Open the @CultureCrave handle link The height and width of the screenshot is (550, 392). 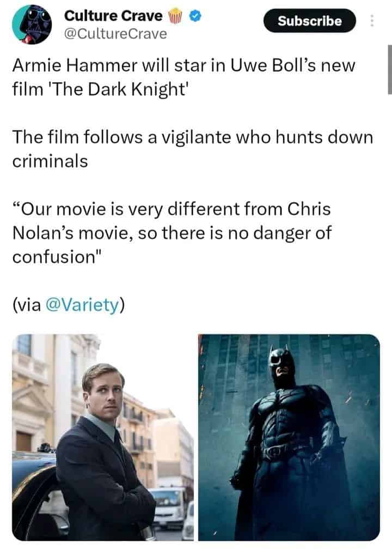[x=115, y=34]
